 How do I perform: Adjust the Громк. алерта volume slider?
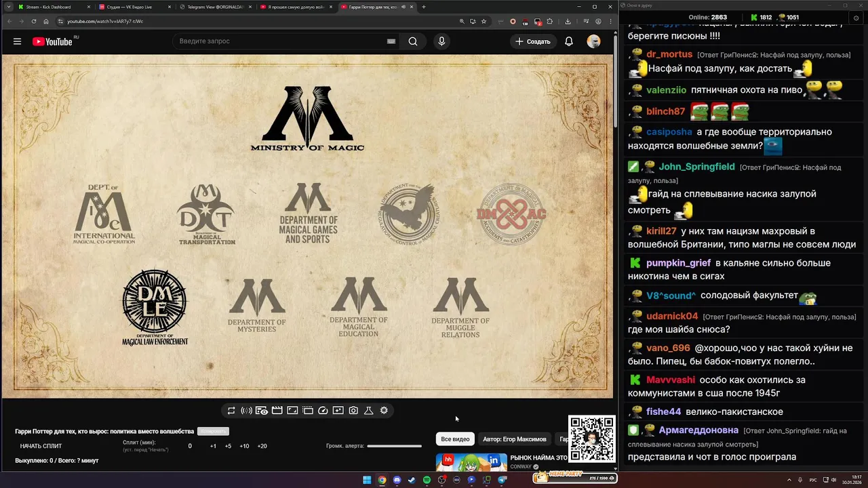pyautogui.click(x=394, y=446)
